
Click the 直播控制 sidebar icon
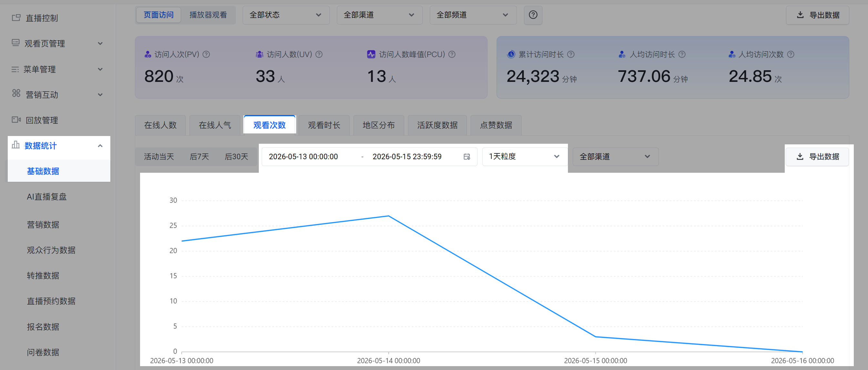[x=16, y=17]
